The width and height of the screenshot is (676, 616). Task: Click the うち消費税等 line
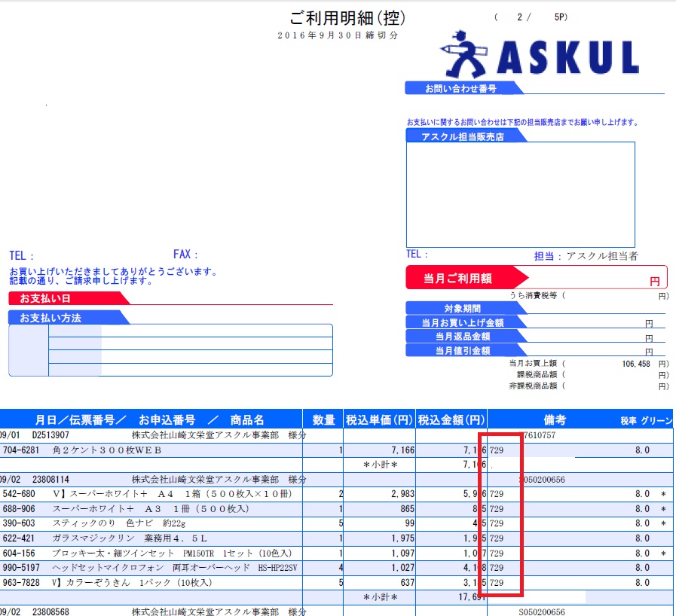point(589,295)
